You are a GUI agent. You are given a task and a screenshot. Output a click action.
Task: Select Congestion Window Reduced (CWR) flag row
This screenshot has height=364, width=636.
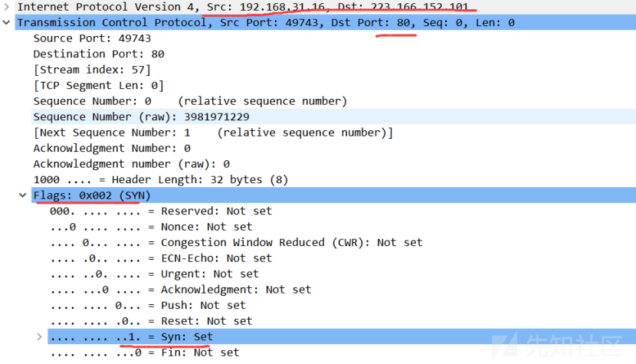[x=236, y=243]
